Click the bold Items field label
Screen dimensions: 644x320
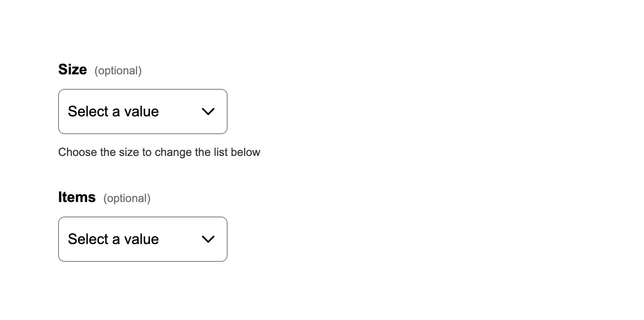77,197
